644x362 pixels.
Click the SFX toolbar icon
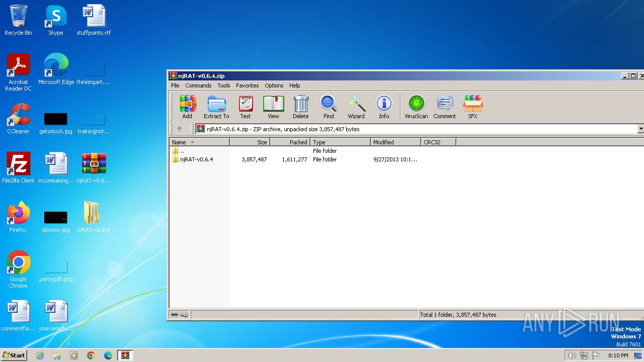(473, 107)
